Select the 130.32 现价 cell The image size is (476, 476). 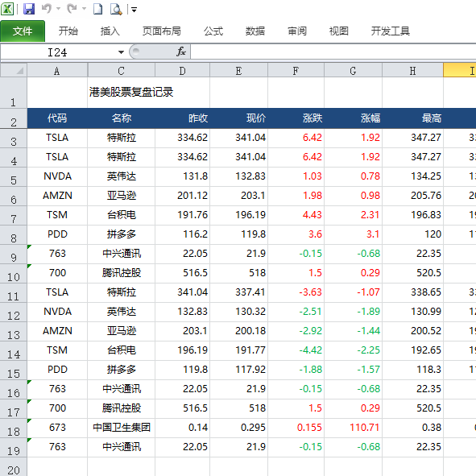(x=238, y=312)
